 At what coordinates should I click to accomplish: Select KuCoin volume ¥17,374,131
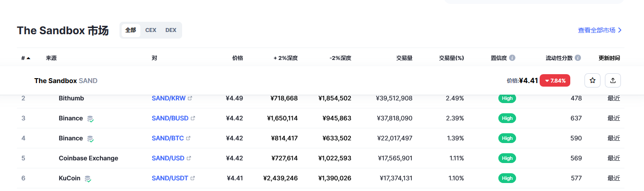tap(396, 178)
